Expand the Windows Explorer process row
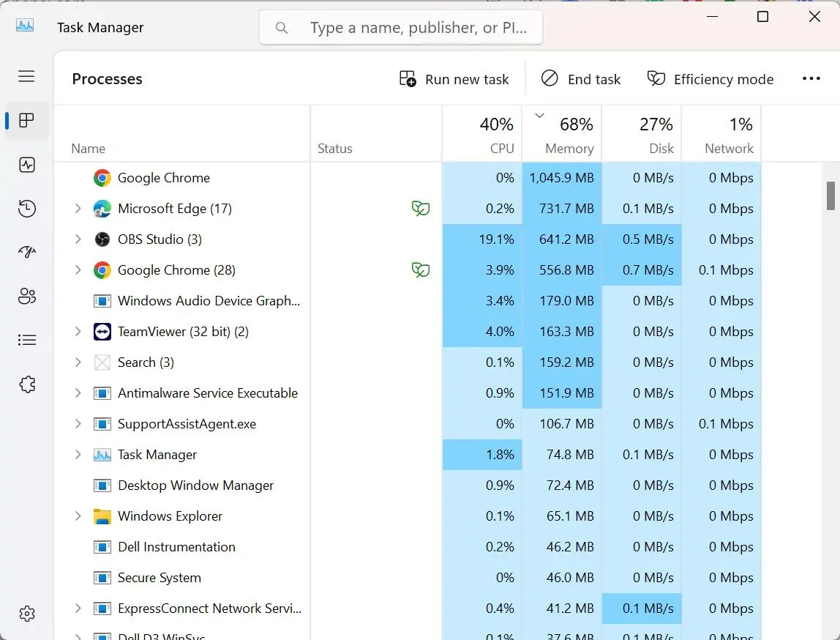Screen dimensions: 840x640 (78, 516)
